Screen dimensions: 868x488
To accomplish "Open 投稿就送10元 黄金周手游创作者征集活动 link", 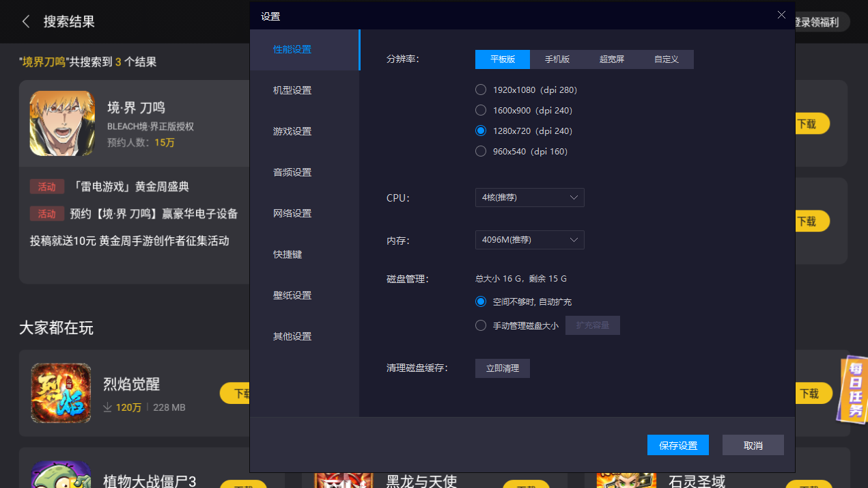I will (x=130, y=241).
